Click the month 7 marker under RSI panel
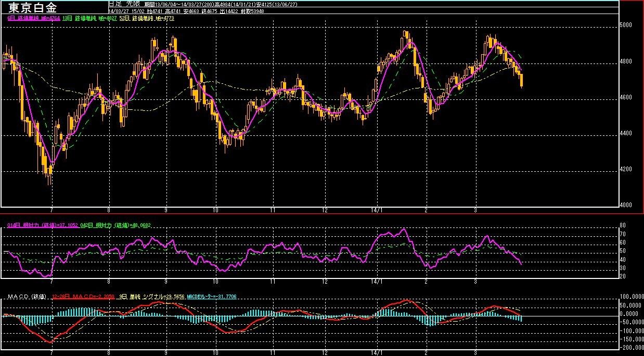The image size is (644, 356). [51, 281]
